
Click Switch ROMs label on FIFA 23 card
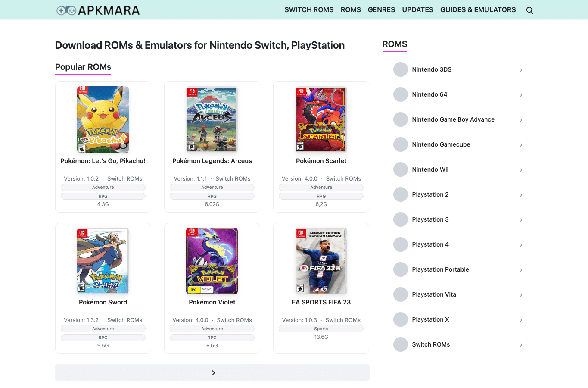point(343,320)
